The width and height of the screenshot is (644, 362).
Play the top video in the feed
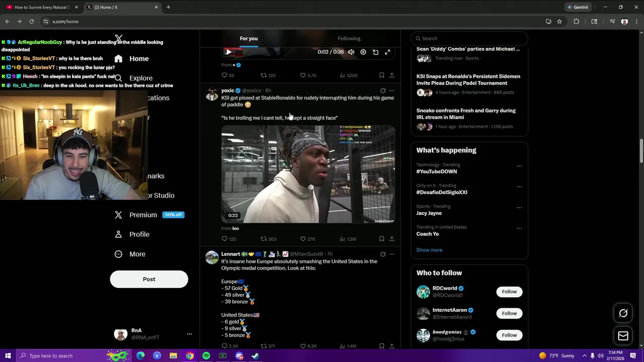pos(228,52)
